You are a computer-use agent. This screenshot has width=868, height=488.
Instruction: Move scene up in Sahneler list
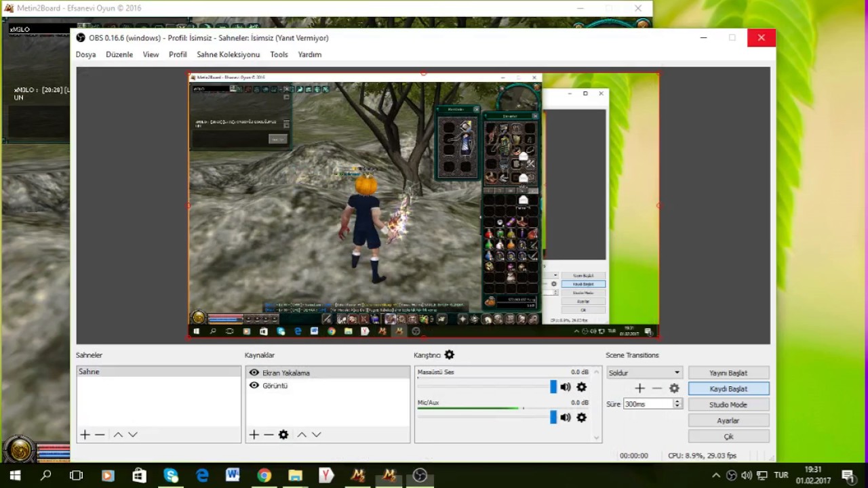[x=118, y=434]
